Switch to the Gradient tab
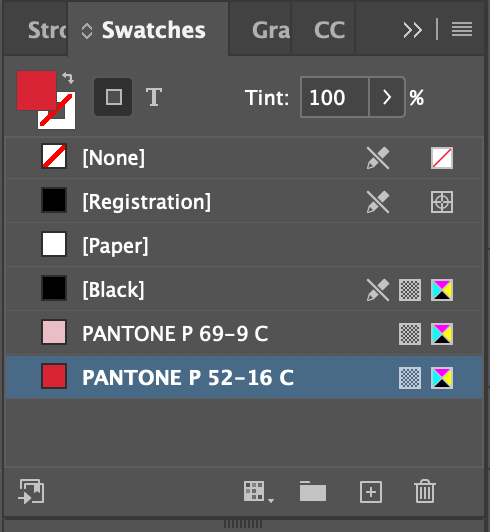 270,30
